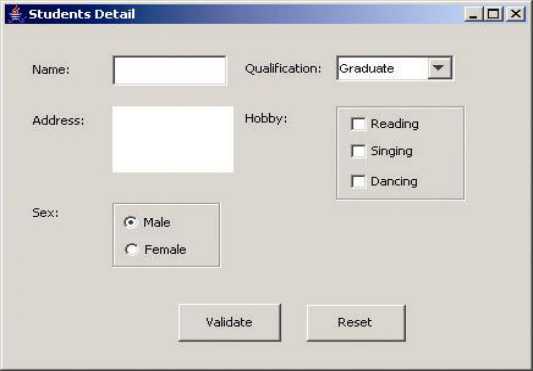The height and width of the screenshot is (371, 533).
Task: Click the Reset button
Action: pos(356,323)
